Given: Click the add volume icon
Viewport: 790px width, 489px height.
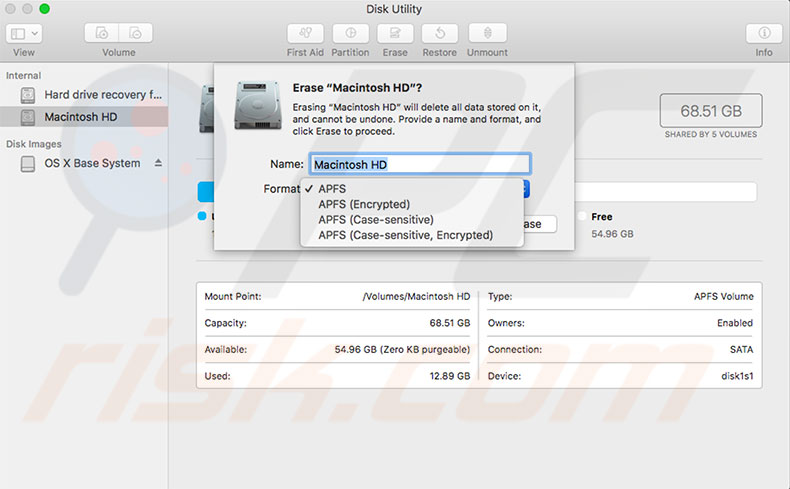Looking at the screenshot, I should pos(102,33).
